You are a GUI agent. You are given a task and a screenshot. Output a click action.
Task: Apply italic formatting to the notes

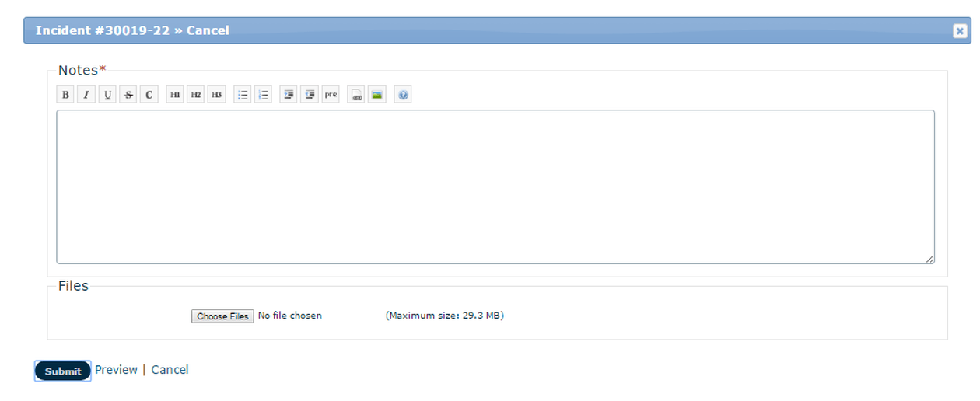coord(86,95)
